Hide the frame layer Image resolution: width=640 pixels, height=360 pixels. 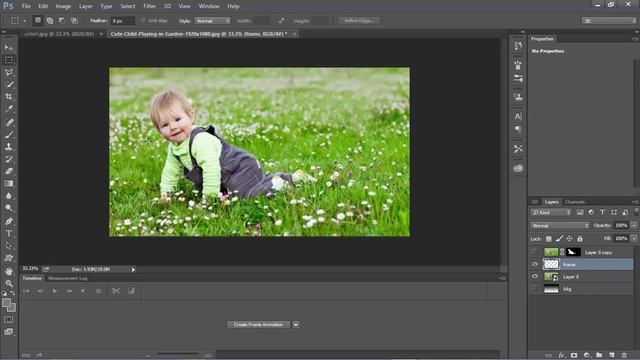pyautogui.click(x=535, y=264)
